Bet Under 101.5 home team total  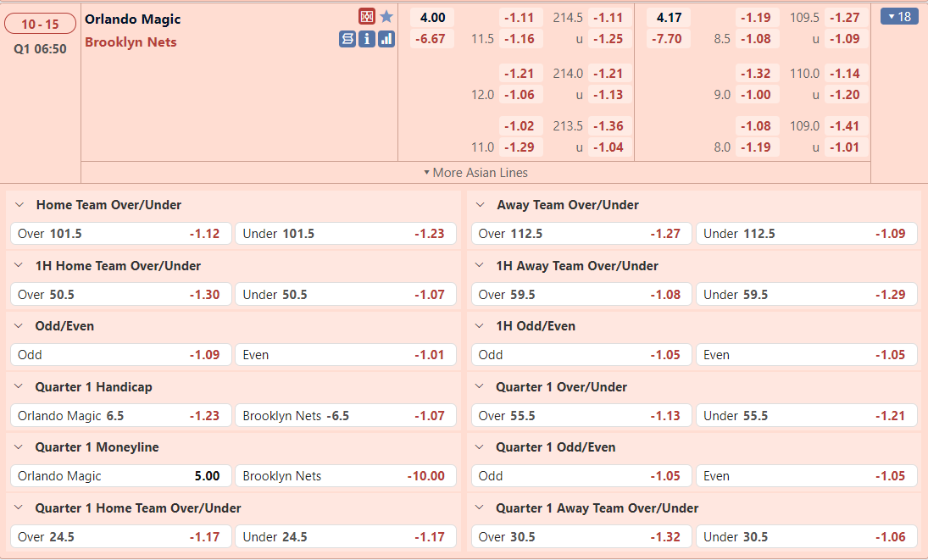[x=346, y=234]
